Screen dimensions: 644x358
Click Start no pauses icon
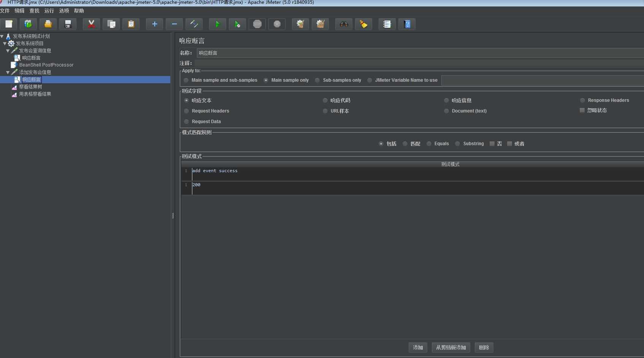tap(238, 24)
